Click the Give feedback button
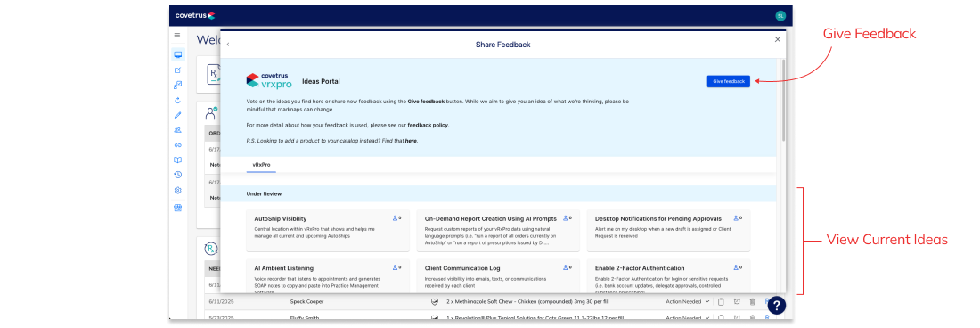This screenshot has width=980, height=328. (728, 81)
